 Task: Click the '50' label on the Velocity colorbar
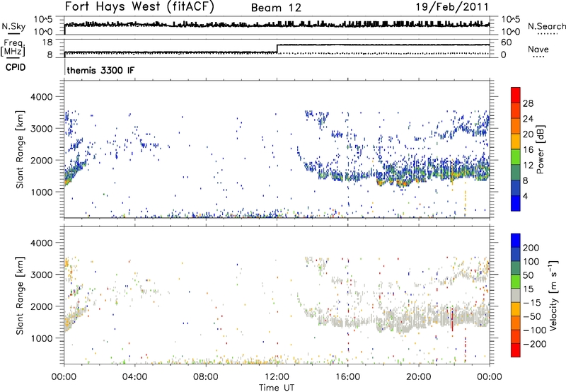(529, 275)
